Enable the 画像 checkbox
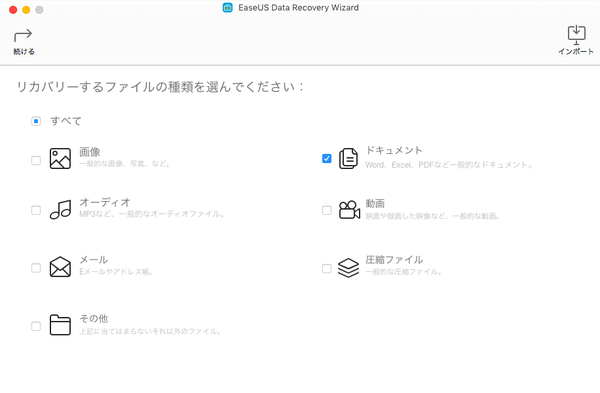Viewport: 600px width, 393px height. tap(36, 160)
